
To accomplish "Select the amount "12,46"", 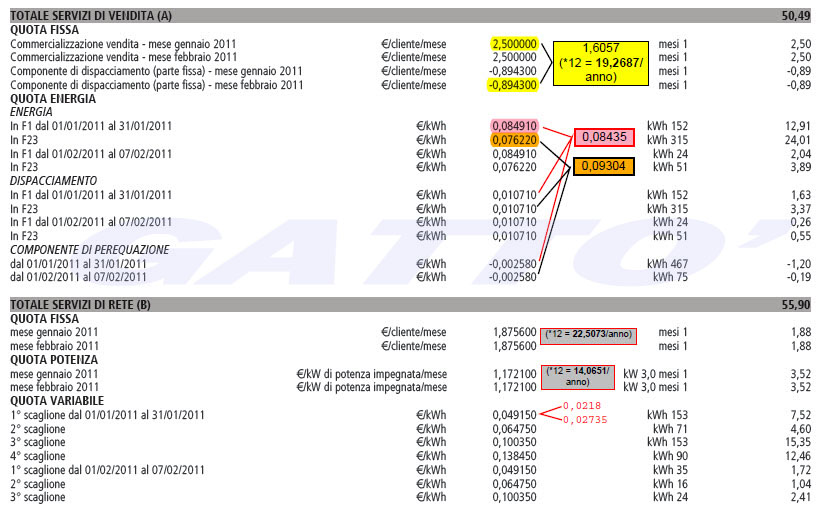I will tap(798, 456).
